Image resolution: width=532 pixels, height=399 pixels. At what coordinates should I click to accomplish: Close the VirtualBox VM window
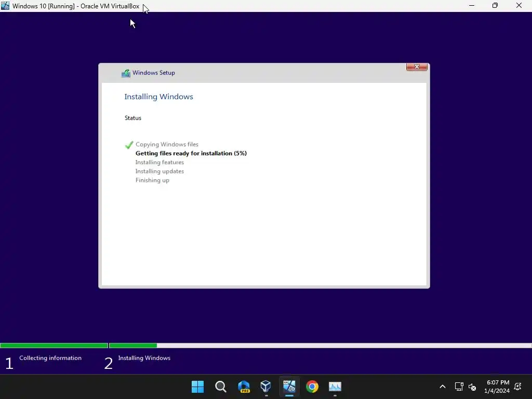(519, 6)
